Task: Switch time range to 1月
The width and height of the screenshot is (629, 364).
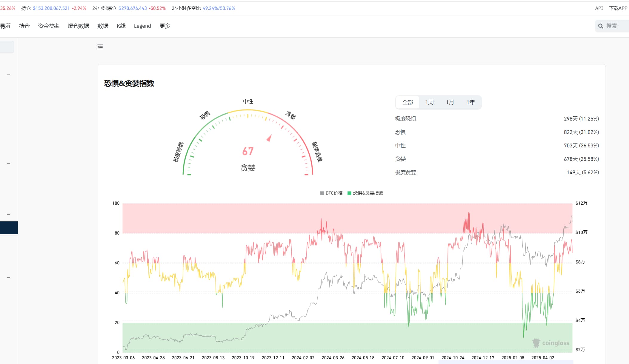Action: tap(450, 102)
